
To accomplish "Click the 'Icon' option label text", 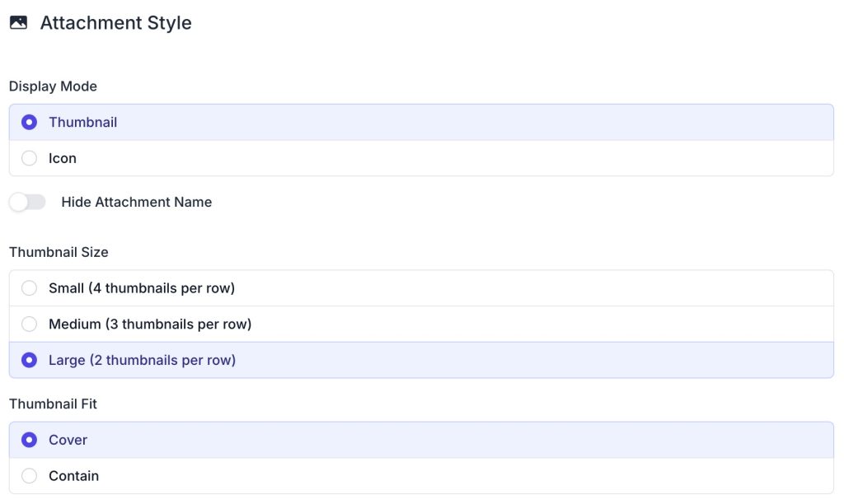I will (x=63, y=158).
